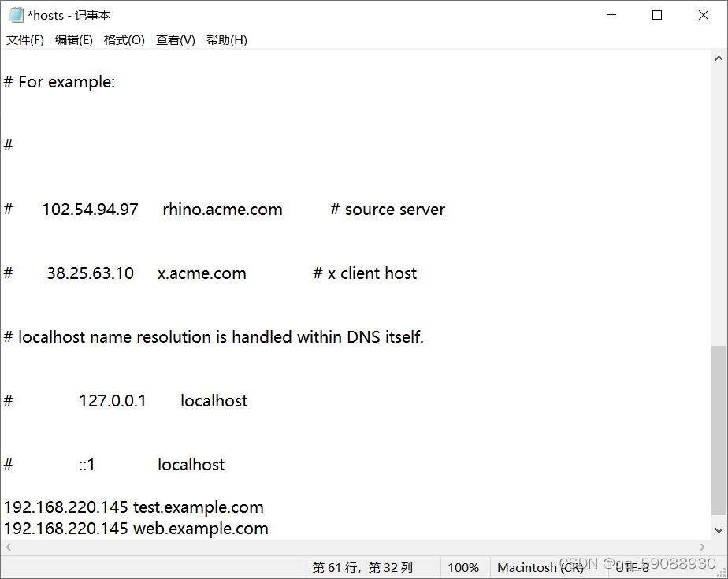The image size is (728, 579).
Task: Maximize the hosts Notepad window
Action: [657, 15]
